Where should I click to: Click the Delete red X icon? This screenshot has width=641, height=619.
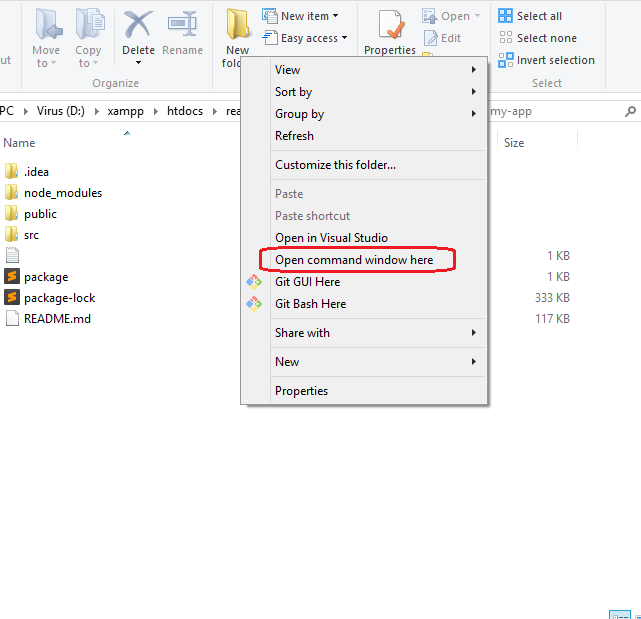(138, 24)
